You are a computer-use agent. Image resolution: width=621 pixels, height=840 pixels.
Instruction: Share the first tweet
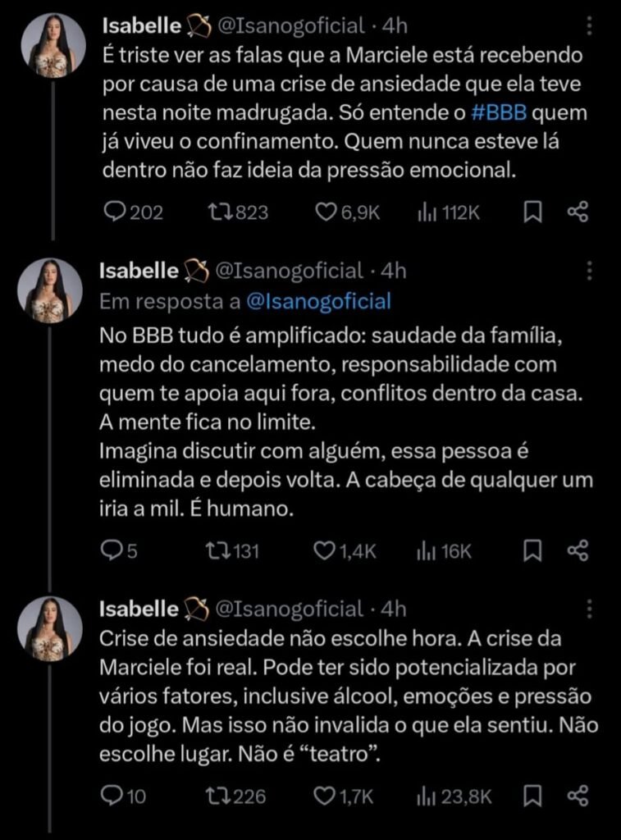[x=578, y=212]
